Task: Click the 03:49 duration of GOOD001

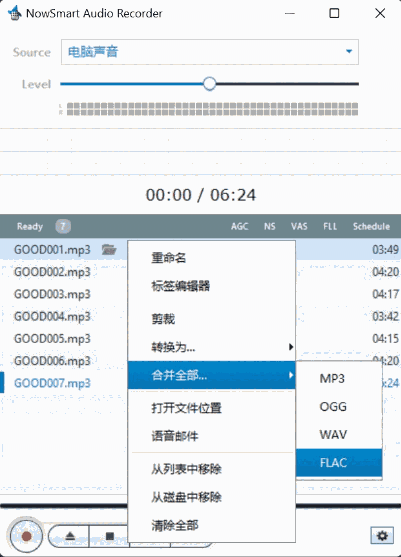Action: pyautogui.click(x=385, y=250)
